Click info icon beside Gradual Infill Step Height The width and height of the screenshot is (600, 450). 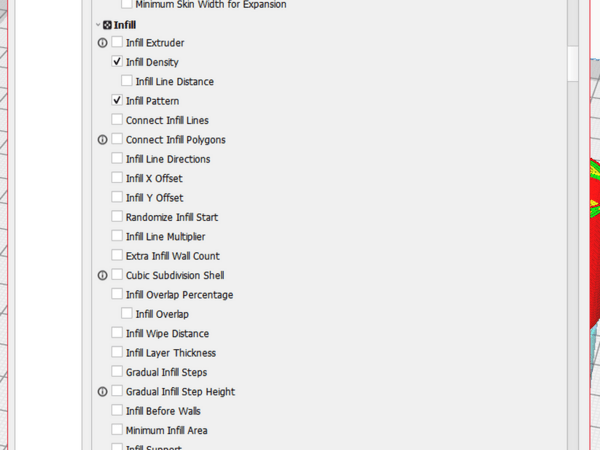click(102, 392)
